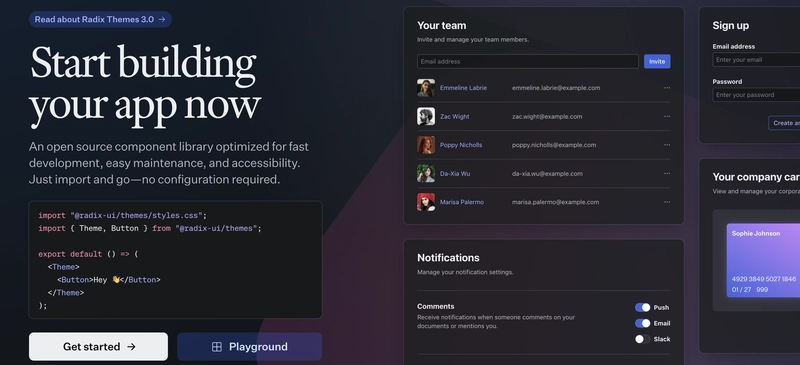The width and height of the screenshot is (800, 365).
Task: Open the options menu for Emmeline Labrie
Action: 667,88
